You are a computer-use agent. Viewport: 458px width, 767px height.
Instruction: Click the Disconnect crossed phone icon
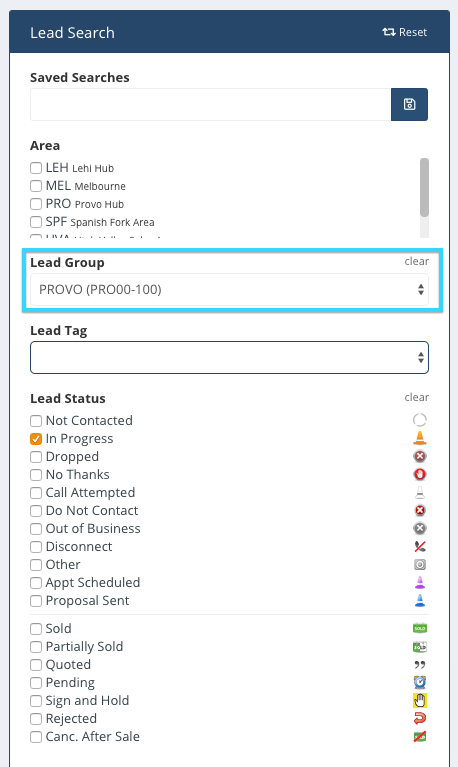coord(420,546)
